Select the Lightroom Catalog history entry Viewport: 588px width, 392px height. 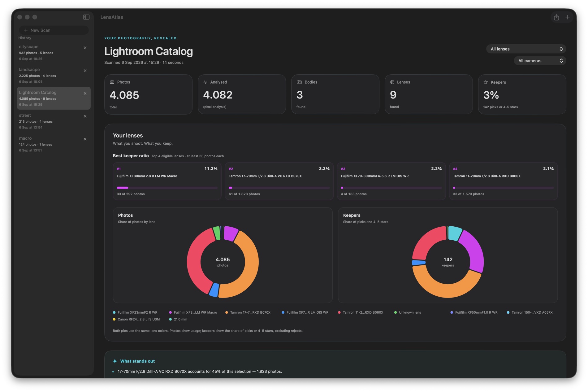click(x=54, y=98)
